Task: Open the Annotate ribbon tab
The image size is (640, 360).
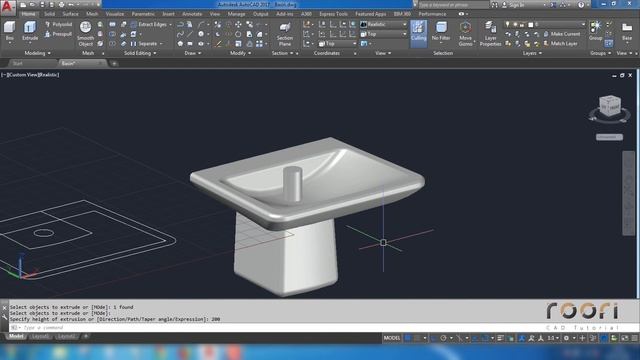Action: [x=192, y=14]
